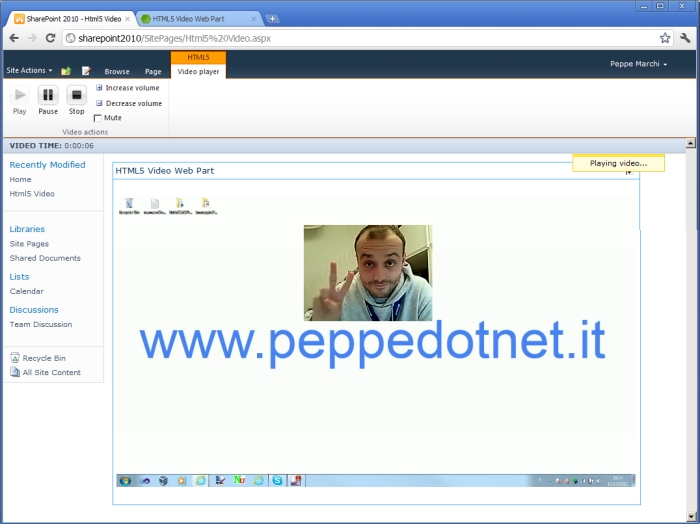This screenshot has height=524, width=700.
Task: Open Shared Documents library
Action: (x=45, y=258)
